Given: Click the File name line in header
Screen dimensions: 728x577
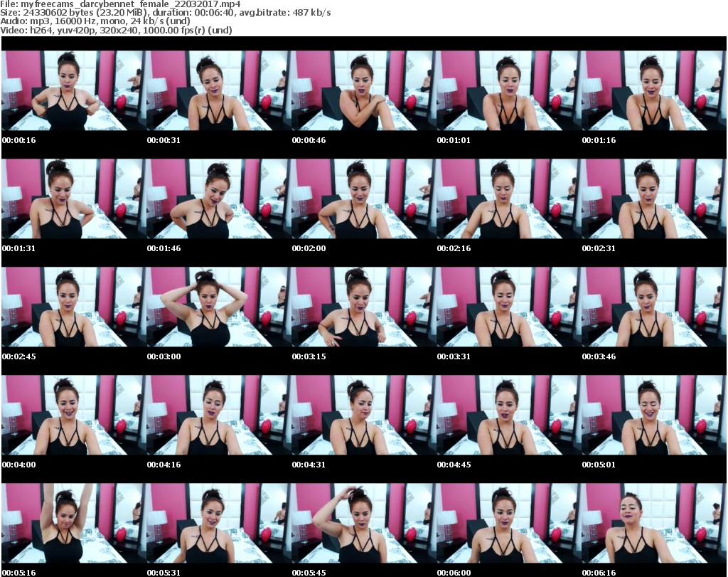Looking at the screenshot, I should pyautogui.click(x=120, y=4).
